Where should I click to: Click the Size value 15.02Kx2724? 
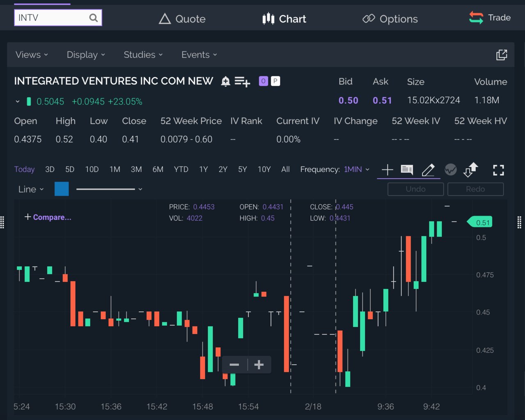(x=434, y=100)
